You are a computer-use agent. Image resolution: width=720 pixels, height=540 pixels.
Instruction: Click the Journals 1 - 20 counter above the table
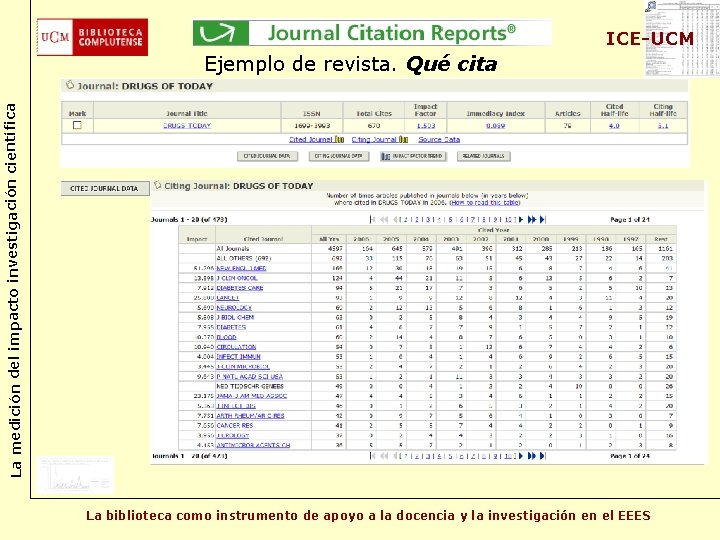189,219
